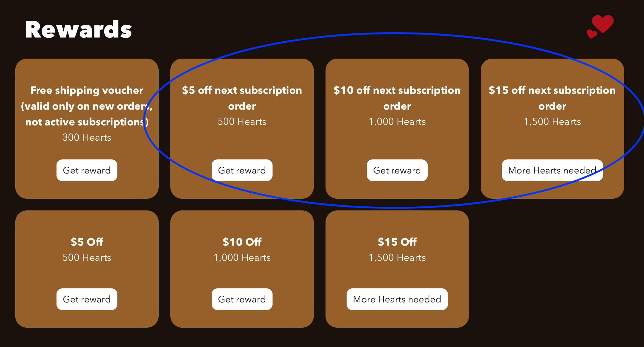Select the Free shipping voucher title
The width and height of the screenshot is (644, 347).
pos(87,106)
